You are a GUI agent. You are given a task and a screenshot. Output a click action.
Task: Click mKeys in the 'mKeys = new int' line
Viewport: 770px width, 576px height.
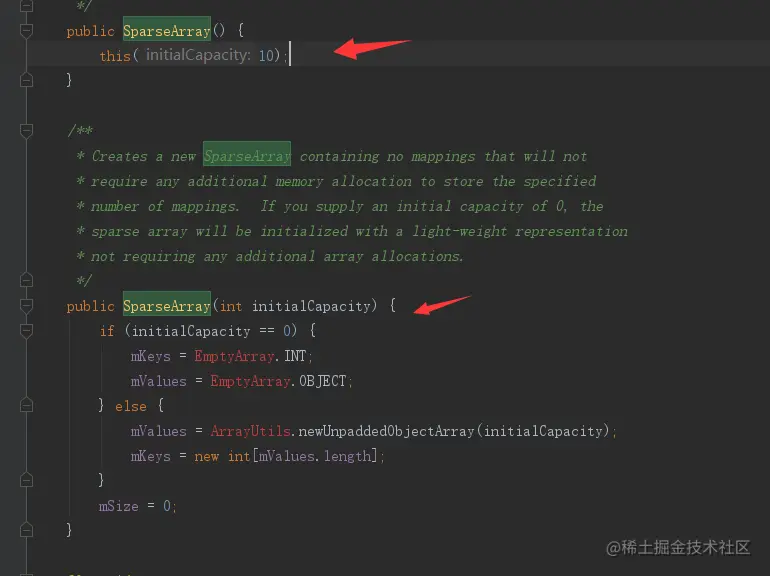[150, 456]
